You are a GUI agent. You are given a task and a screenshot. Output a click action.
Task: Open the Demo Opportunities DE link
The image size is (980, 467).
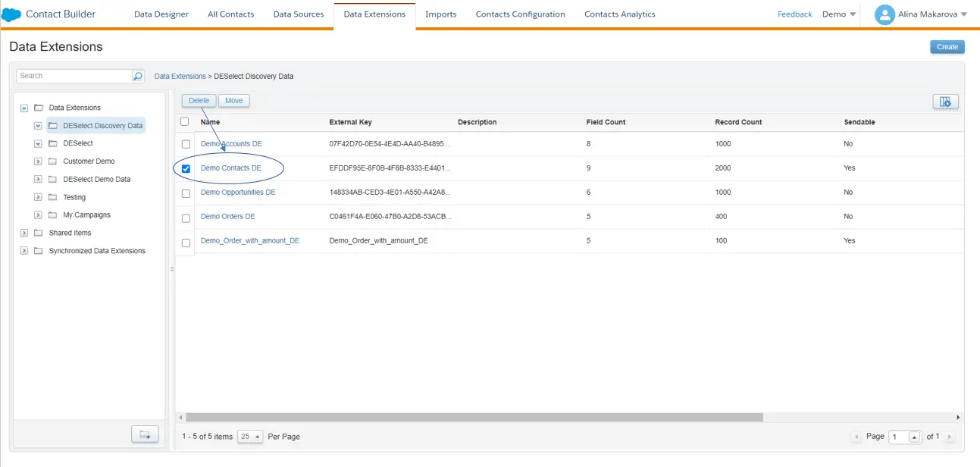(x=238, y=193)
